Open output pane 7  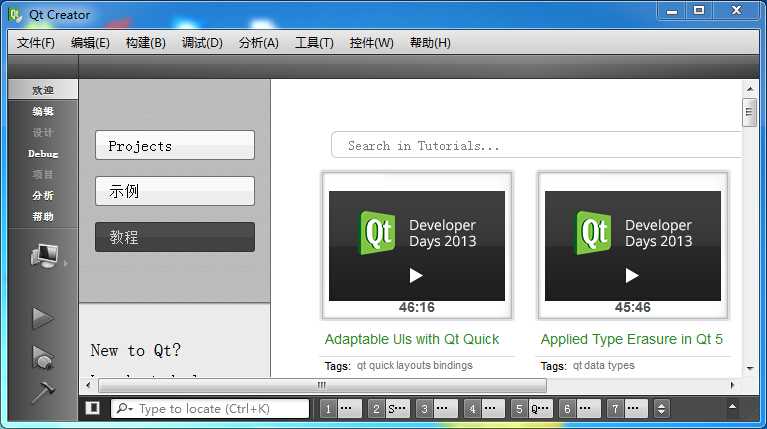(628, 408)
